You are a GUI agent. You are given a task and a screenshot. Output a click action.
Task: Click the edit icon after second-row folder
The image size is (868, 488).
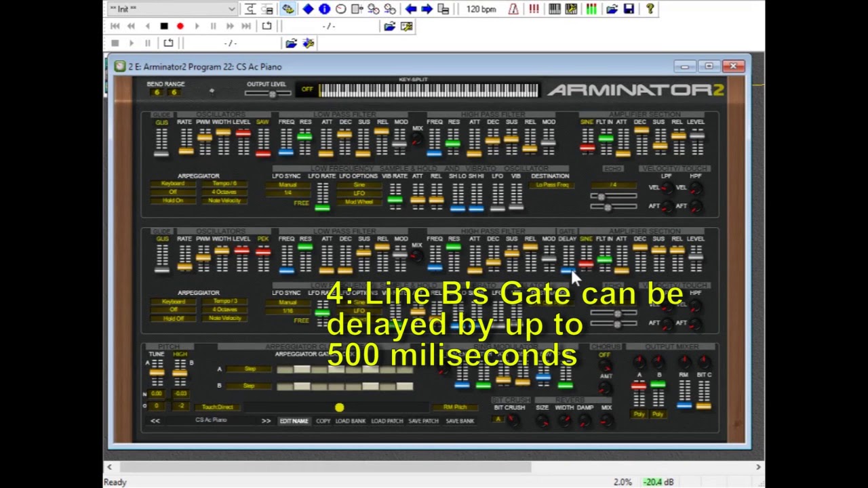click(406, 26)
